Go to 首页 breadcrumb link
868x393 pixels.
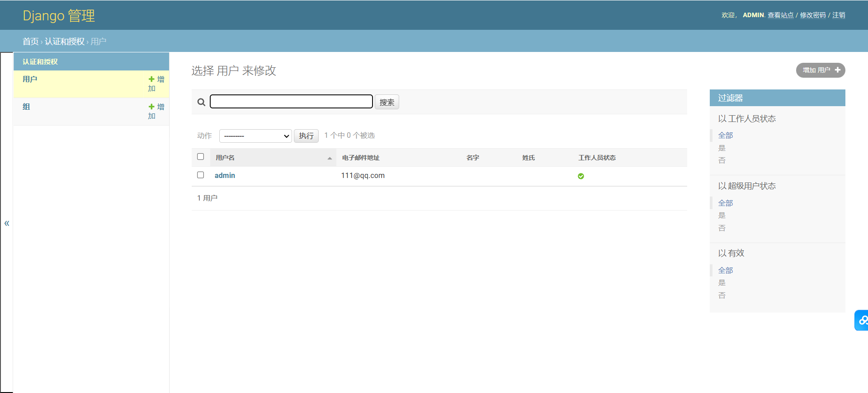[31, 42]
